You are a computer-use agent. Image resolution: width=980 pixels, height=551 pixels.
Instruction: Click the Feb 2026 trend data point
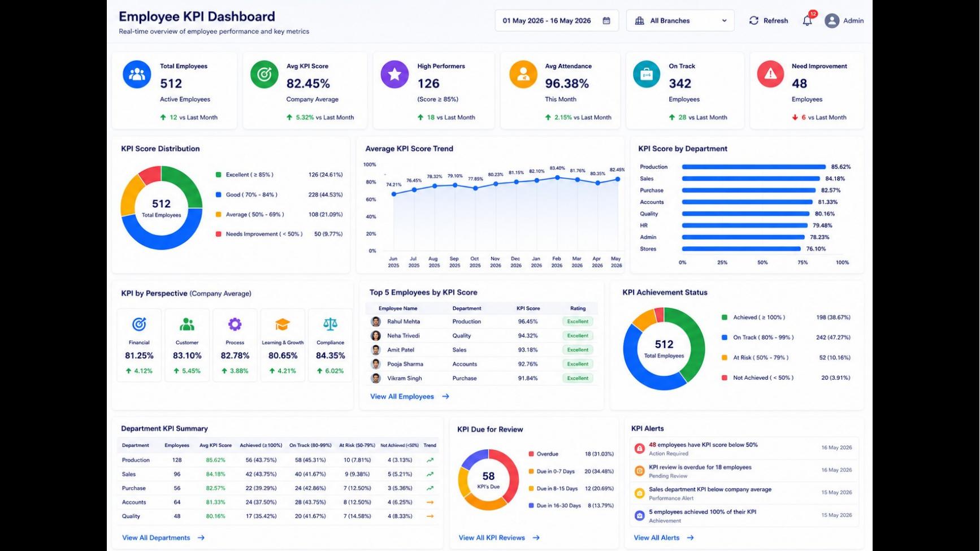pos(557,177)
